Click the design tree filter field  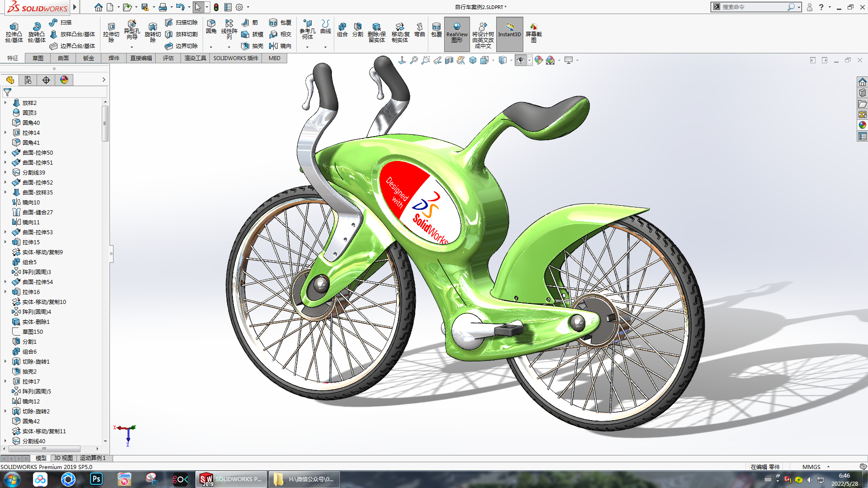[x=55, y=92]
